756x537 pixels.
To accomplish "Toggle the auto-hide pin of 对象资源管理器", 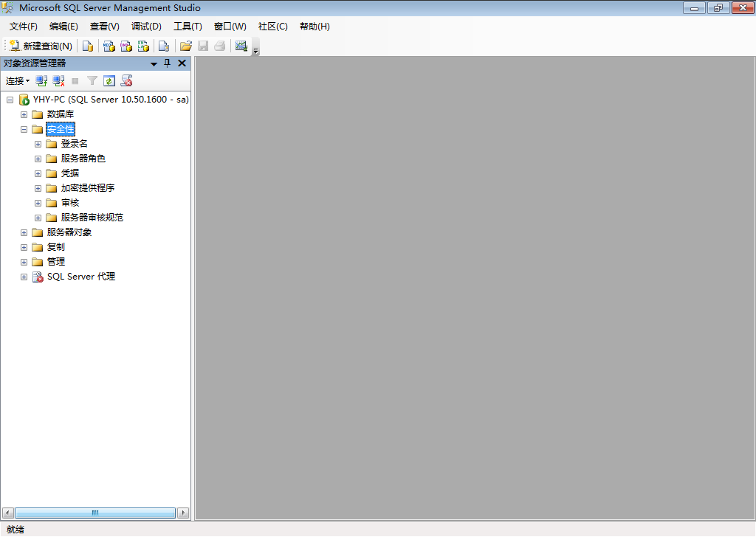I will (x=168, y=63).
